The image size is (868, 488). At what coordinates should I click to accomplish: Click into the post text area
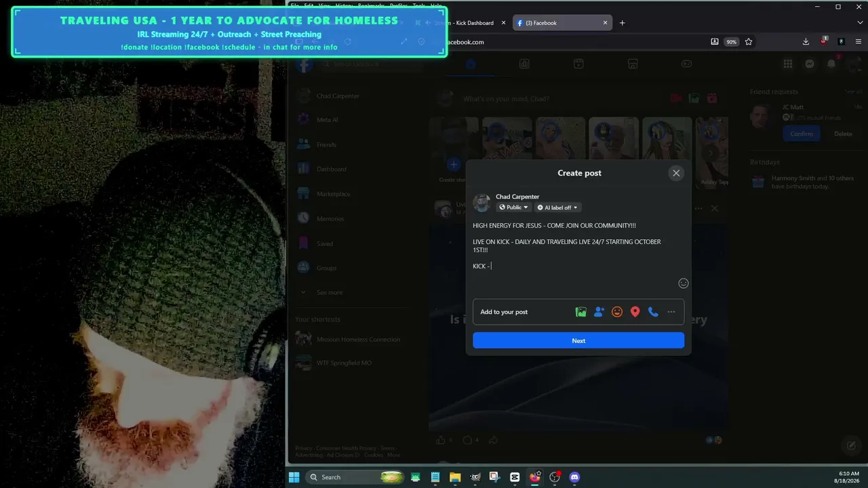click(578, 246)
